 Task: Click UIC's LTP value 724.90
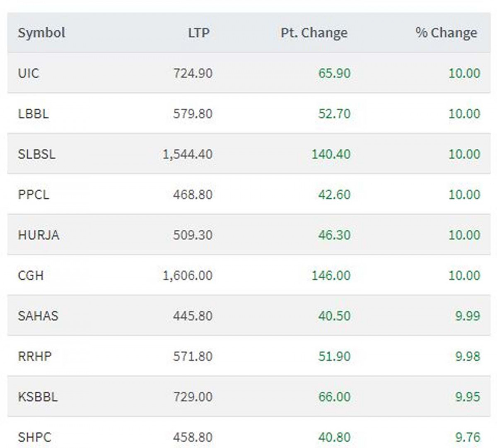193,73
